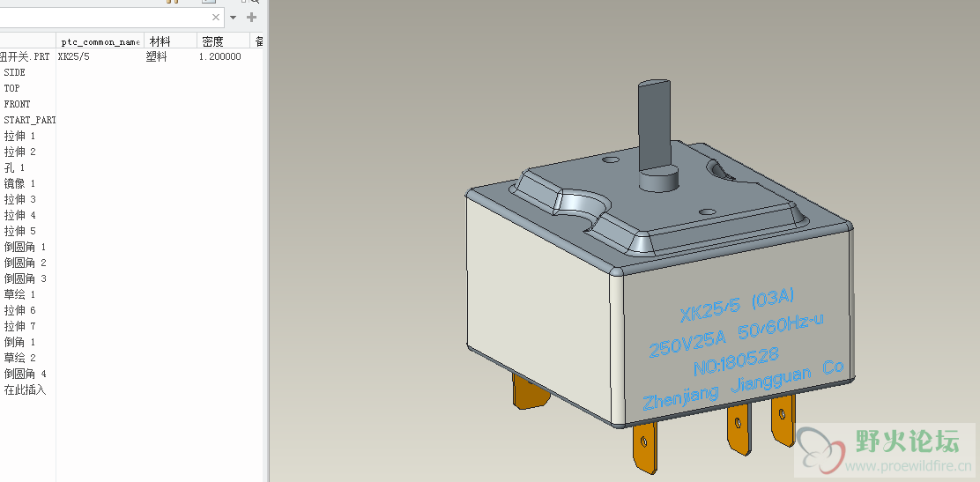Select the 拉伸 1 feature

click(x=19, y=136)
